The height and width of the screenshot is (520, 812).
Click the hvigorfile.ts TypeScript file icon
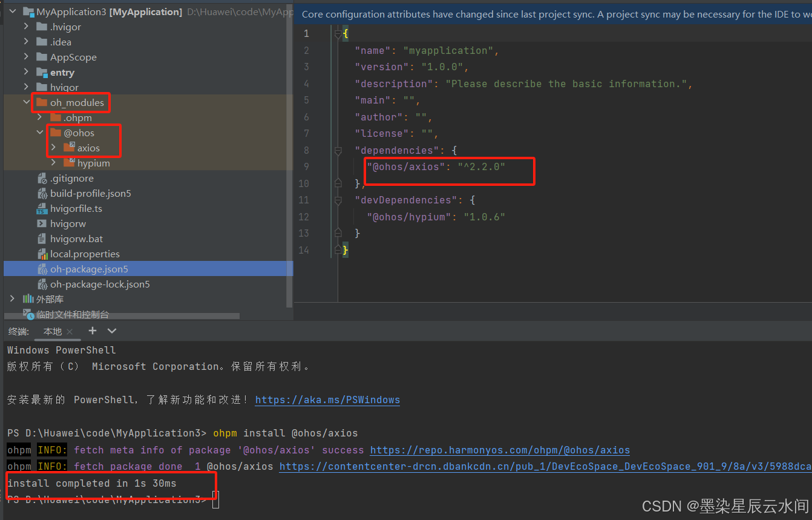42,209
